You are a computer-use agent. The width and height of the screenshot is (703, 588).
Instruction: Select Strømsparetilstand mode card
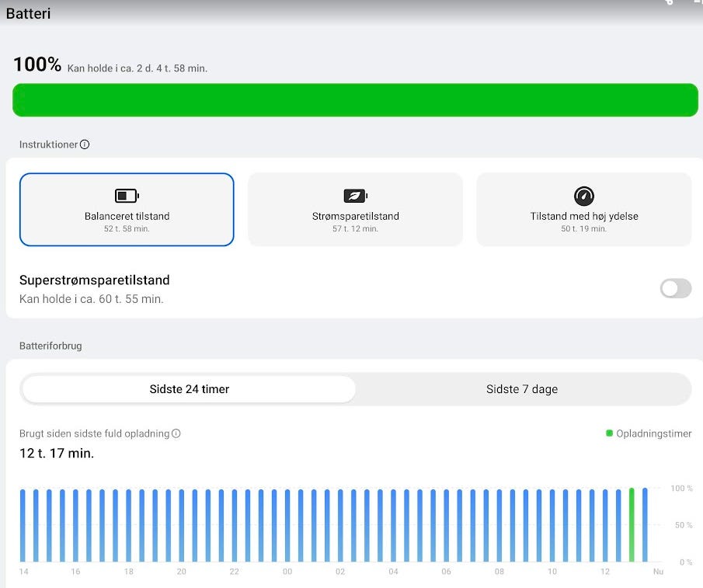(x=356, y=209)
